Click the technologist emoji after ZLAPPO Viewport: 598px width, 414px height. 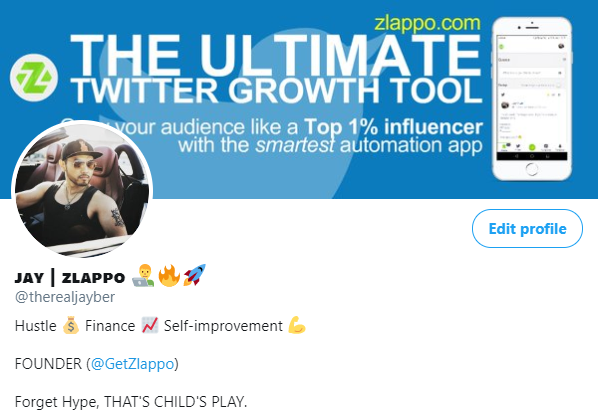pos(143,276)
